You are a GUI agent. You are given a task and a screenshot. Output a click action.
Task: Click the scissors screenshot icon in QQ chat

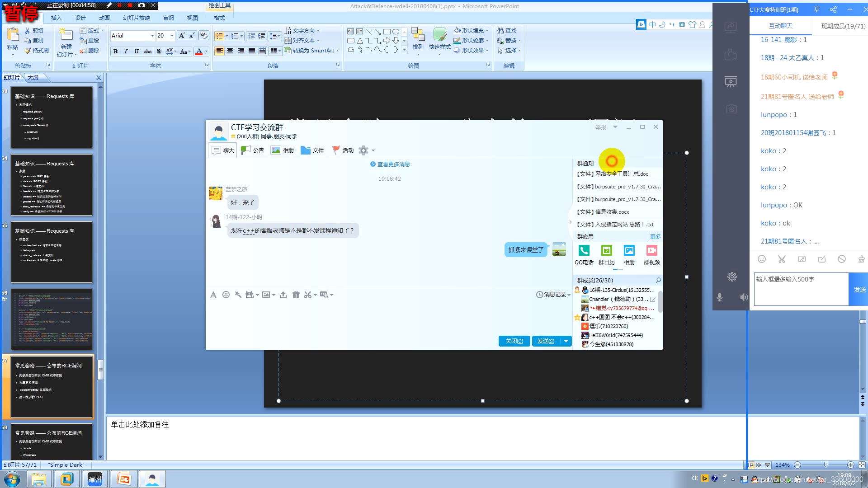coord(307,295)
